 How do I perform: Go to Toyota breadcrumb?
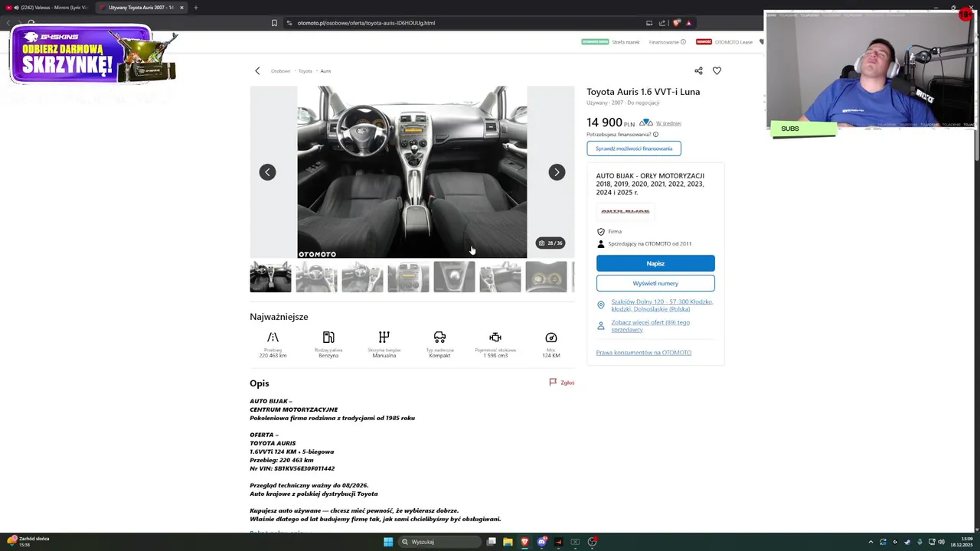pos(305,71)
